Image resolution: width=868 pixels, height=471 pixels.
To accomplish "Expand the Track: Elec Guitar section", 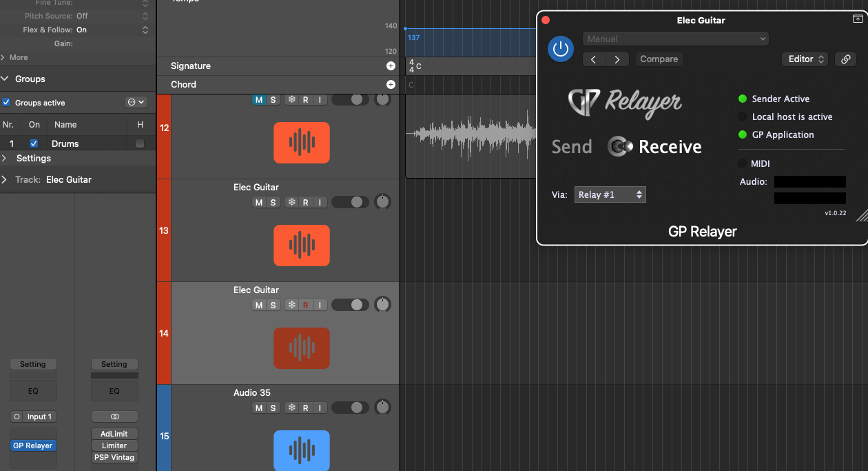I will pyautogui.click(x=5, y=179).
